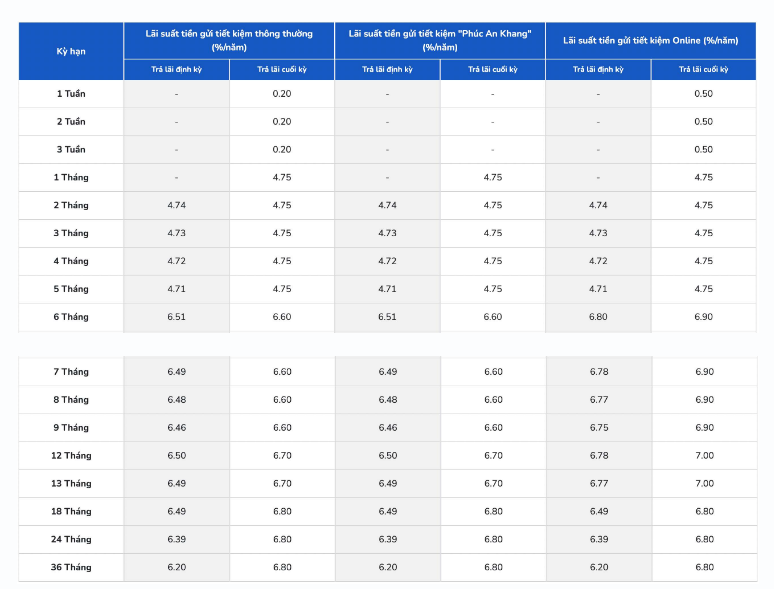Click the "Lãi suất tiền gửi tiết kiệm Online" header
Screen dimensions: 774x589
click(x=651, y=40)
